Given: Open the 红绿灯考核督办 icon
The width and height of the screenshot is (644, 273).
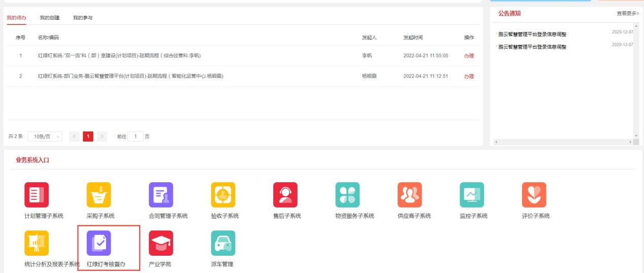Looking at the screenshot, I should coord(99,243).
